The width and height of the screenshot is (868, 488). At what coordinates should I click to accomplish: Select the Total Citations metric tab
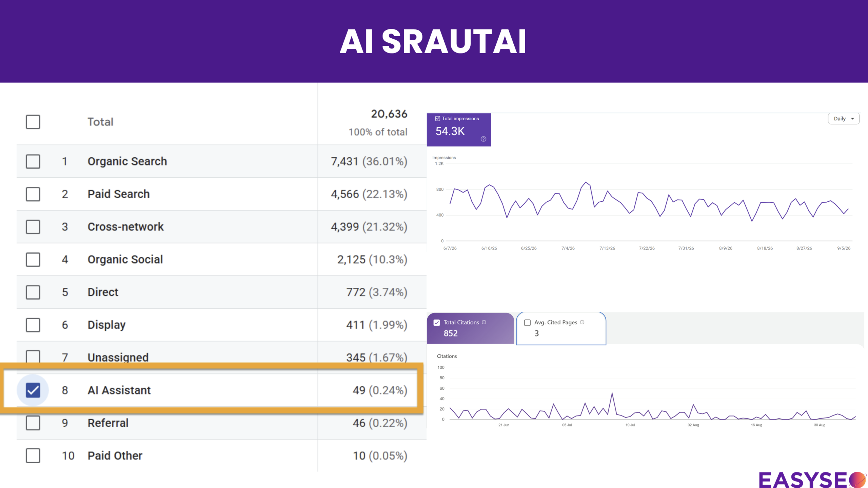click(470, 328)
